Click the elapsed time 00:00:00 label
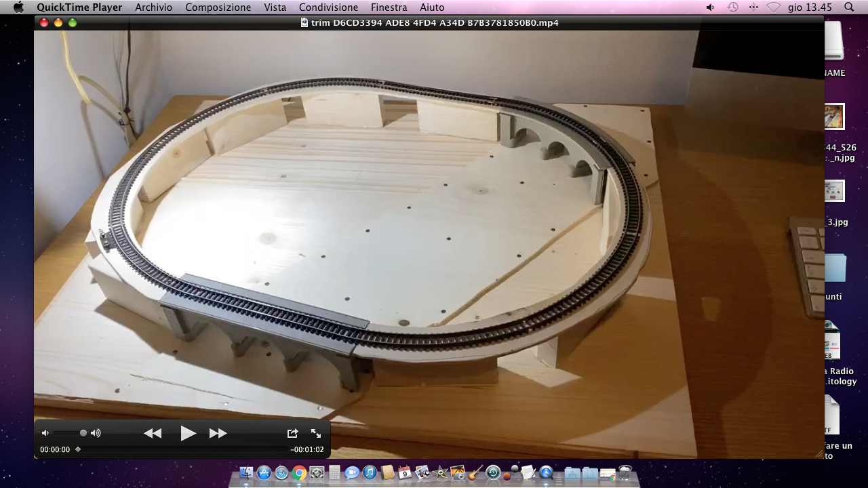 pyautogui.click(x=55, y=449)
